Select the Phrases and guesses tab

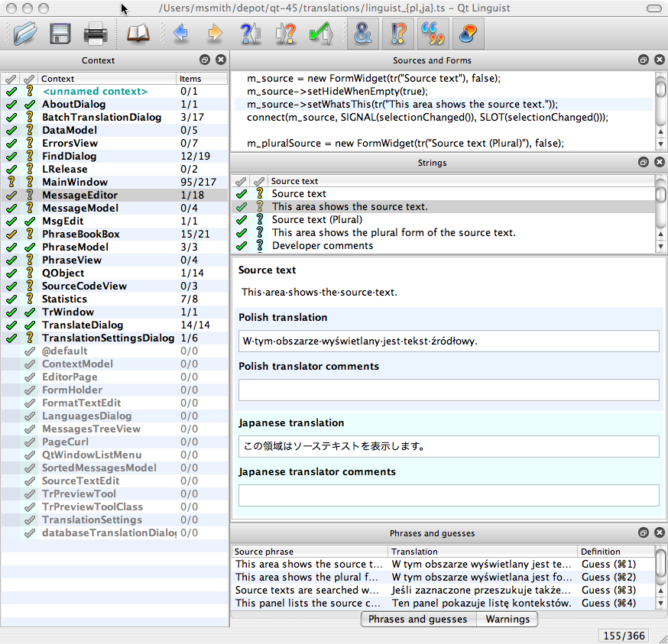tap(418, 619)
